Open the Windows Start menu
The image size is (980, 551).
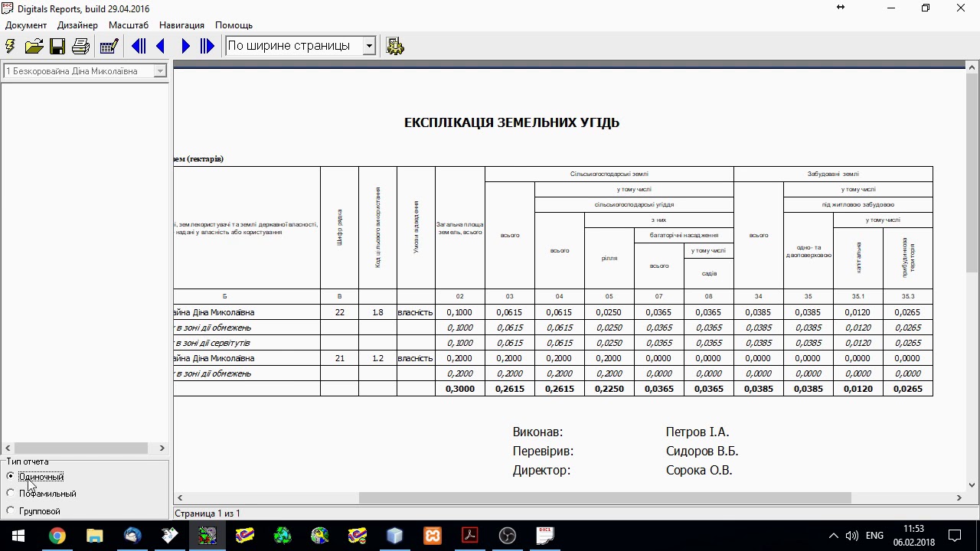click(x=18, y=536)
